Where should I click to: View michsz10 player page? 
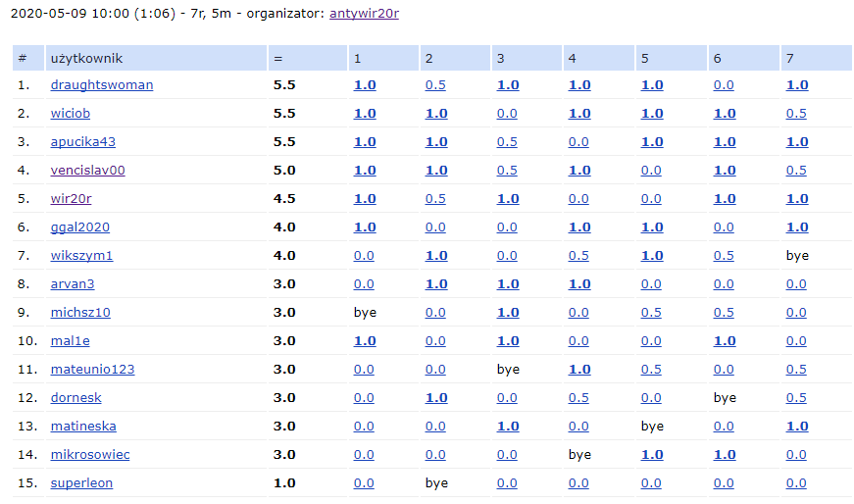click(x=80, y=313)
